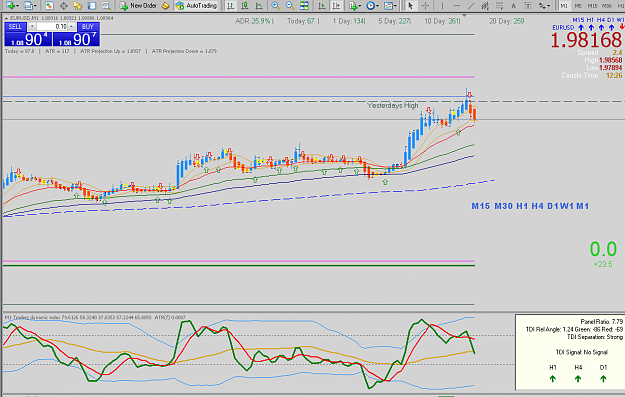The width and height of the screenshot is (625, 397).
Task: Select the Horizontal Line drawing tool
Action: coord(457,6)
